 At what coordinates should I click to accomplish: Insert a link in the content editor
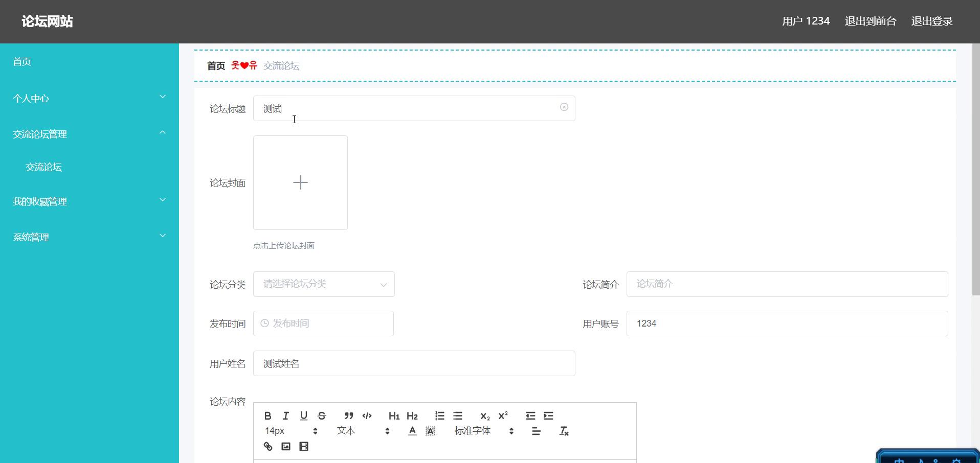point(268,446)
